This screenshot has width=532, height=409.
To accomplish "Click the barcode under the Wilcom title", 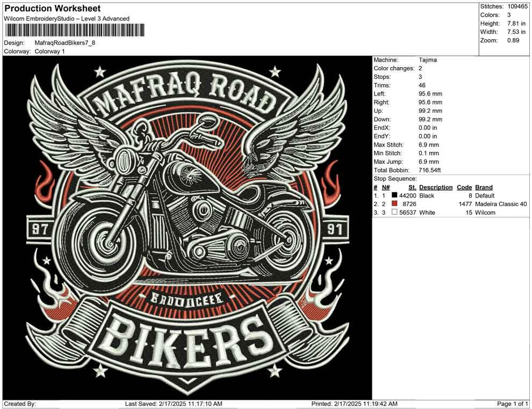I will [74, 30].
